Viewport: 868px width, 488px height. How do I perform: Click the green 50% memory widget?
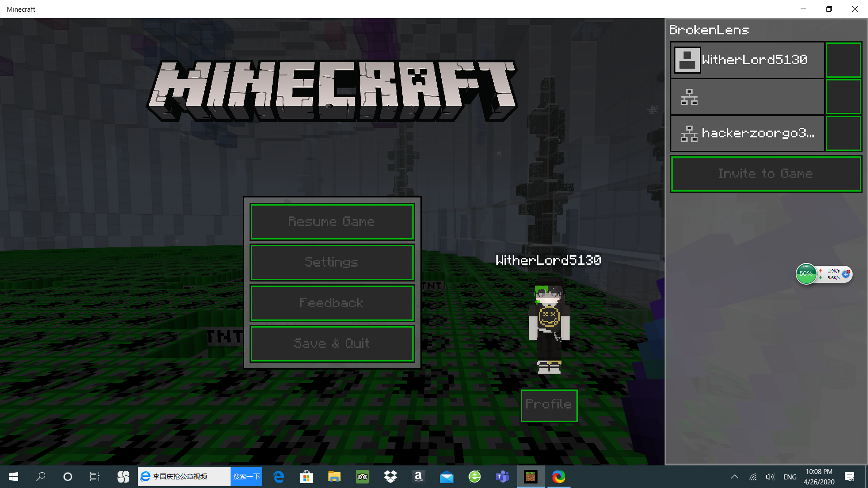point(806,274)
